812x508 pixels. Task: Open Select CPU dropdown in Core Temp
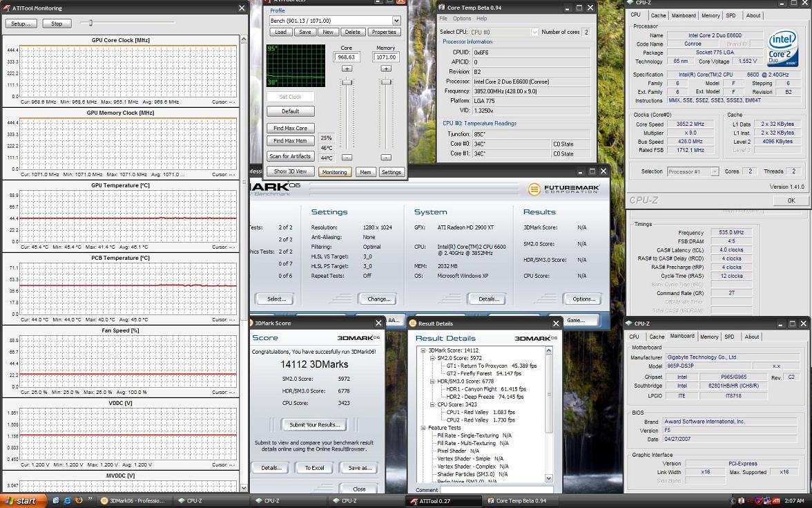[534, 32]
